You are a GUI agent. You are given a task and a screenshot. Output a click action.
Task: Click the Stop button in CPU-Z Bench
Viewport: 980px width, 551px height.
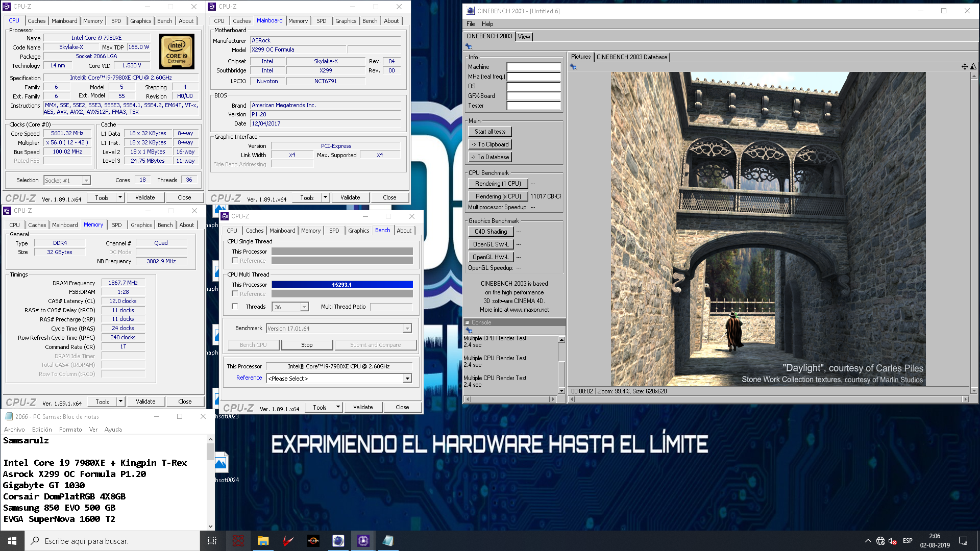(307, 345)
